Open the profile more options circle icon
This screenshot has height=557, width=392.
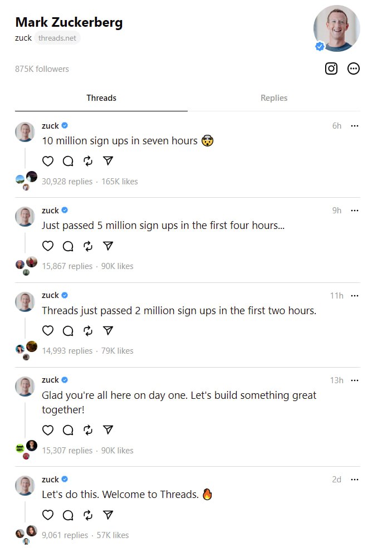(354, 69)
